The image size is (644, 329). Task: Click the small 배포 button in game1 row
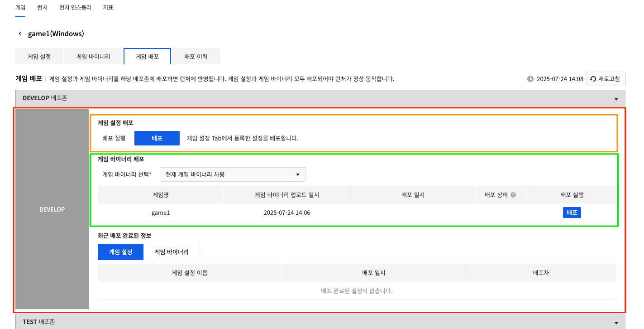(572, 213)
